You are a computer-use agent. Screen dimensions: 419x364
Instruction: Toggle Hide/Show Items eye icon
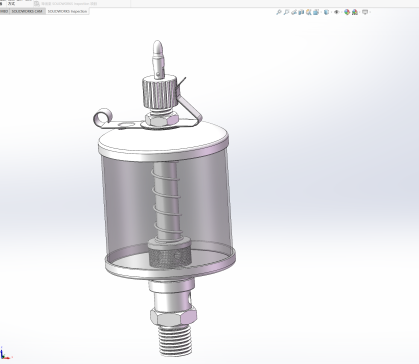click(336, 12)
